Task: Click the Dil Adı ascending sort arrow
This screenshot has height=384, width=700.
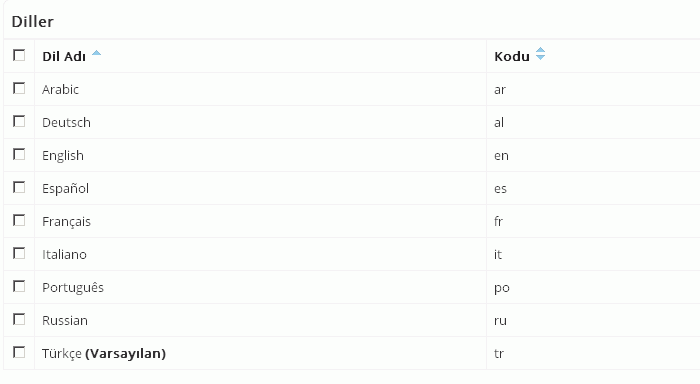Action: tap(96, 54)
